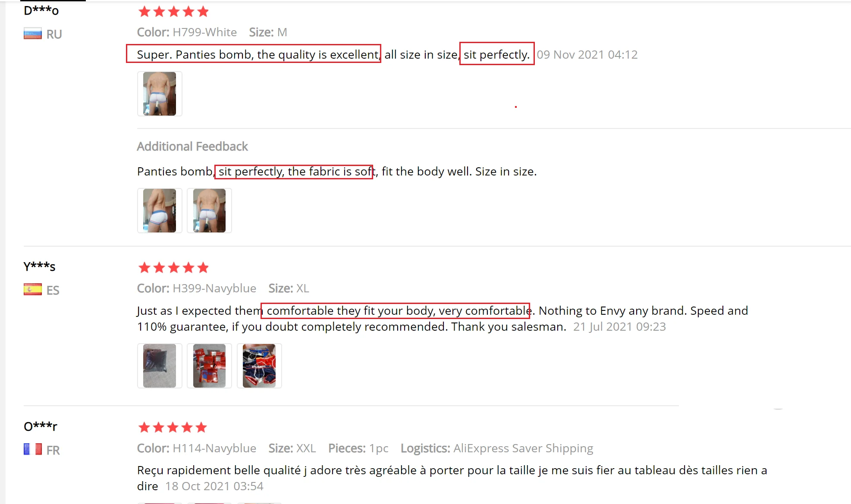Click the Russian flag icon next to RU
Image resolution: width=851 pixels, height=504 pixels.
pyautogui.click(x=33, y=34)
